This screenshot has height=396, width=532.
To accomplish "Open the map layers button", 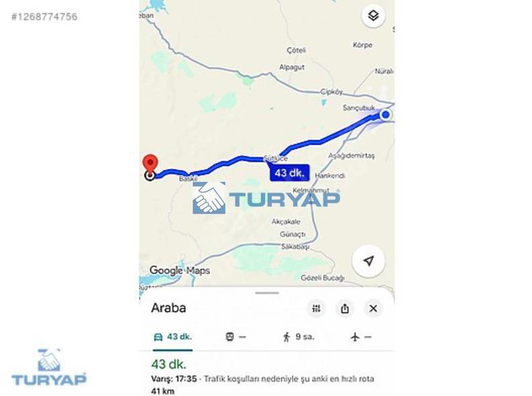I will click(x=373, y=15).
